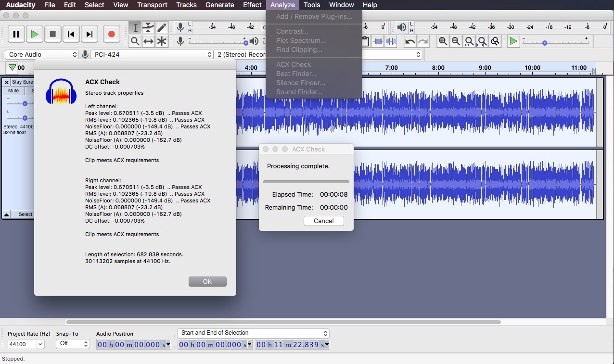
Task: Open the Tools menu
Action: (312, 5)
